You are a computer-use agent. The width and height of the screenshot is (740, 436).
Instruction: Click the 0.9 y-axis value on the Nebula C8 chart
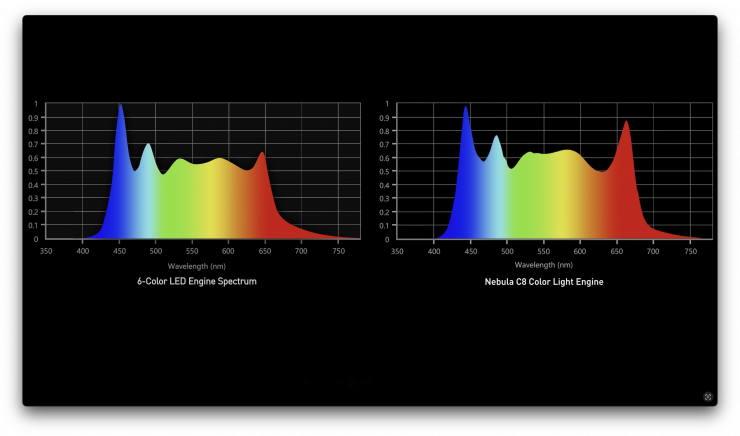point(384,118)
